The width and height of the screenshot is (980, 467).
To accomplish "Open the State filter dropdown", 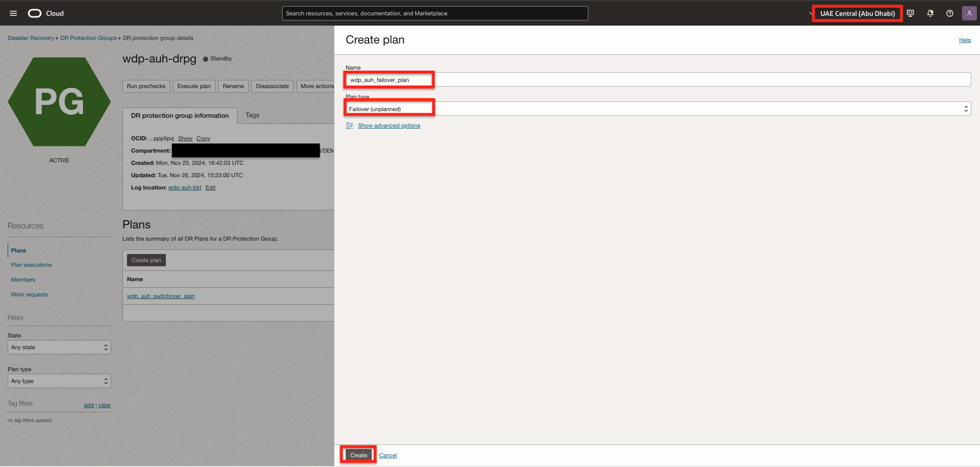I will [59, 347].
